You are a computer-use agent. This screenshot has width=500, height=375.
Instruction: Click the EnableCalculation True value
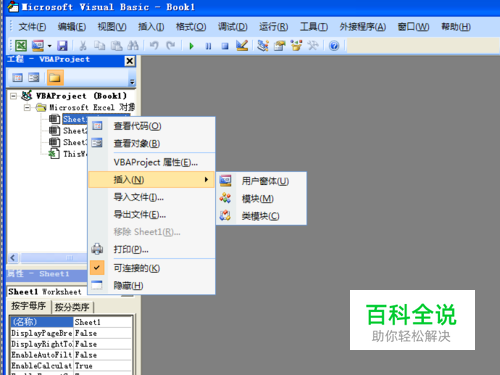pyautogui.click(x=102, y=366)
